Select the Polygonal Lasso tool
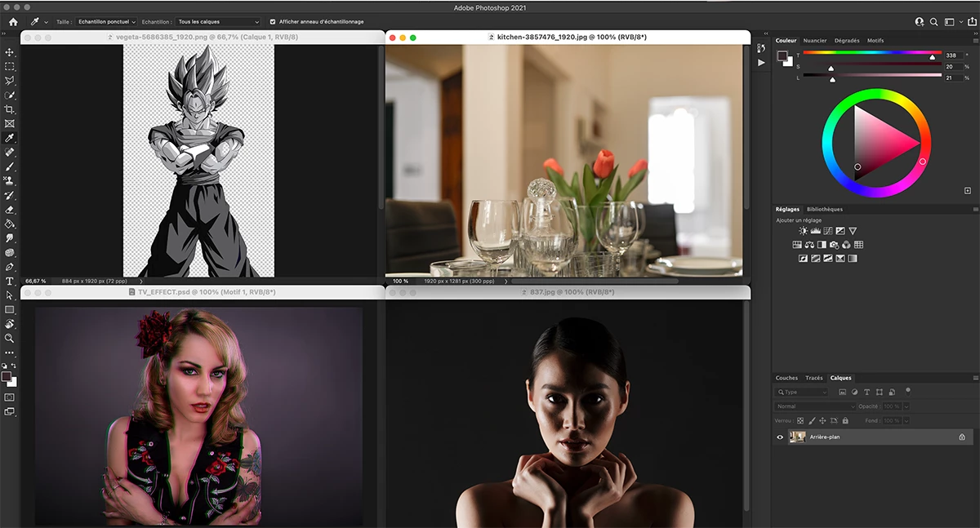980x528 pixels. pos(10,81)
